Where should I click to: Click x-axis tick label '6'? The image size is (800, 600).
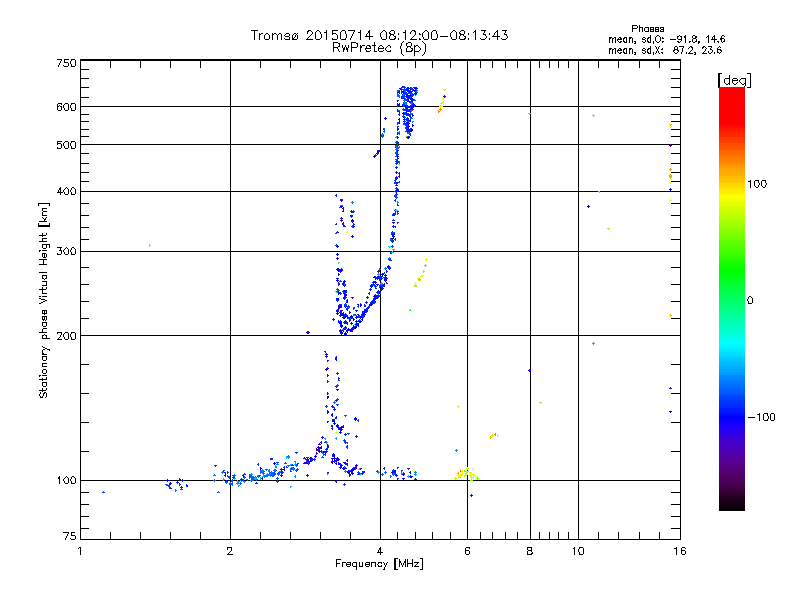pyautogui.click(x=467, y=551)
